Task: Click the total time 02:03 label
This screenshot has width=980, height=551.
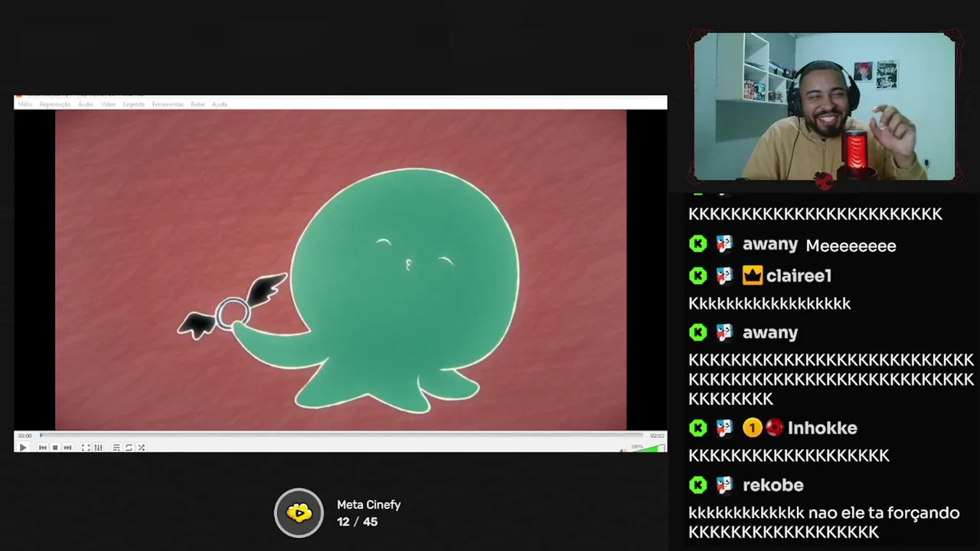Action: 657,435
